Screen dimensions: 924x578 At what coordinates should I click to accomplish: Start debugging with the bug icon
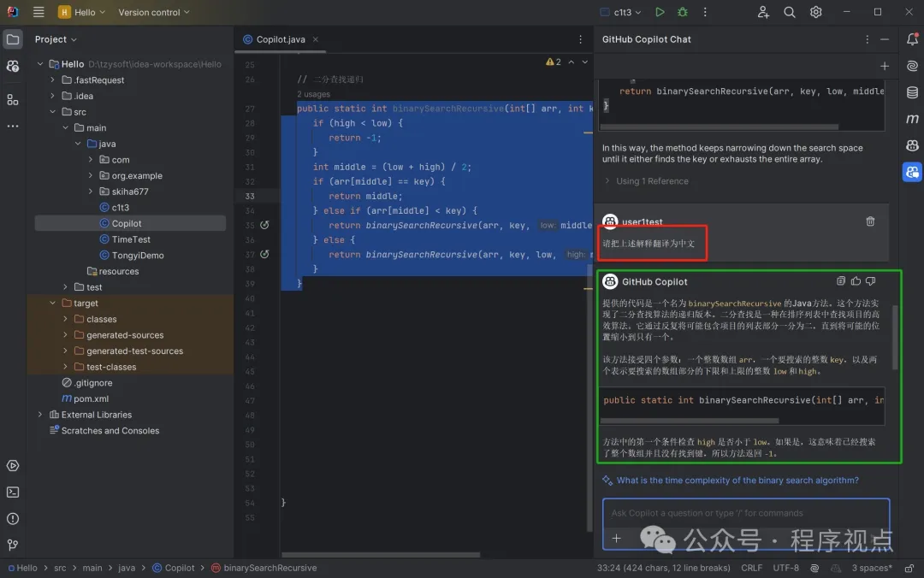(683, 12)
